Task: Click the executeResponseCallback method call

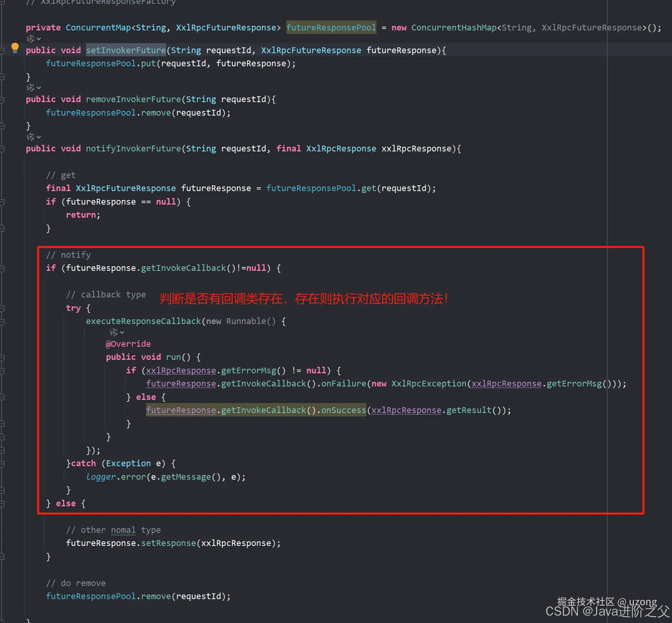Action: tap(143, 321)
